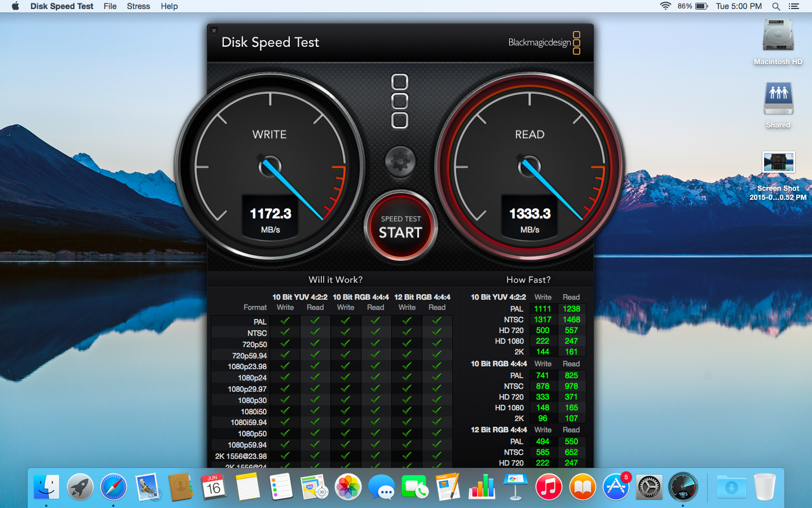Click the NTSC row in Will it Work
Screen dimensions: 812x508
[x=332, y=333]
